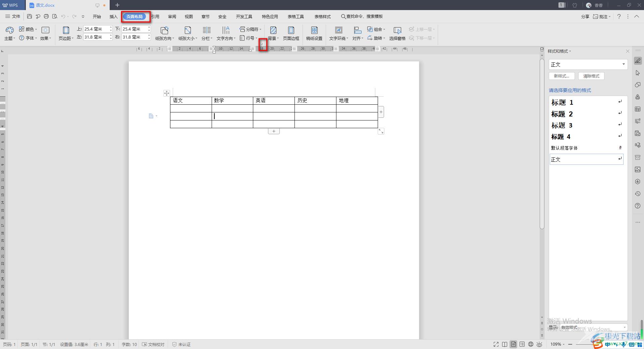Viewport: 644px width, 349px height.
Task: Open sidebar selection cursor icon
Action: pyautogui.click(x=638, y=73)
